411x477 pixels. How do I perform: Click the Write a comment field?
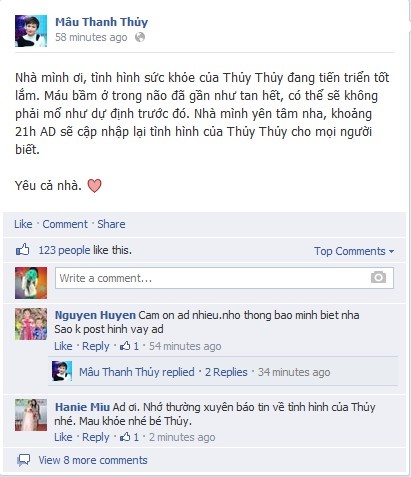224,278
